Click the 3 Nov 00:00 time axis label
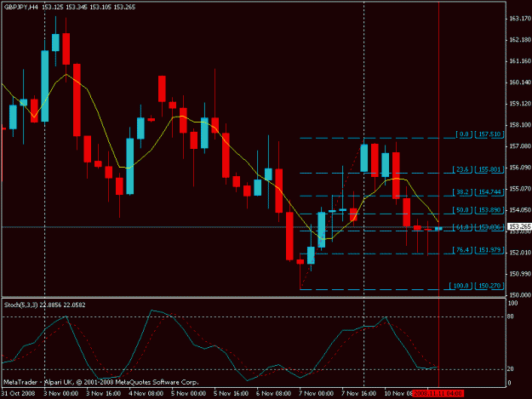Image resolution: width=532 pixels, height=399 pixels. coord(61,394)
